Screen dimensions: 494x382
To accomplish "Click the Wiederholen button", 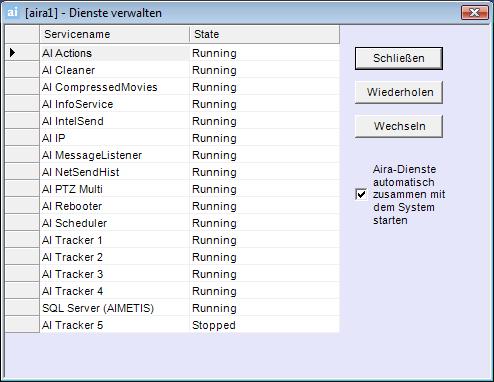I will [x=399, y=92].
